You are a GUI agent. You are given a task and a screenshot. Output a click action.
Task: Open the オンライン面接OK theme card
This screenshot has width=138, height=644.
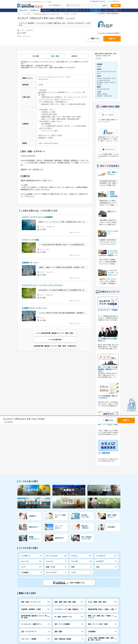[x=56, y=516]
